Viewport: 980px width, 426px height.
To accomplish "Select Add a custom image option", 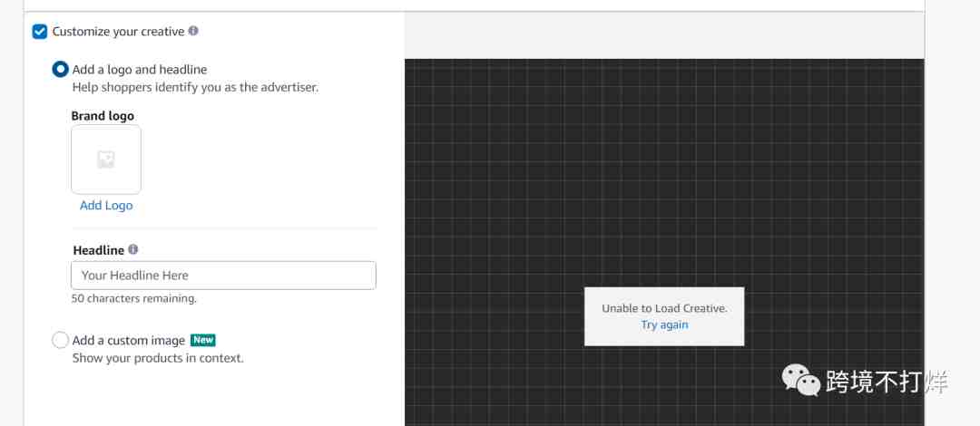I will point(60,341).
